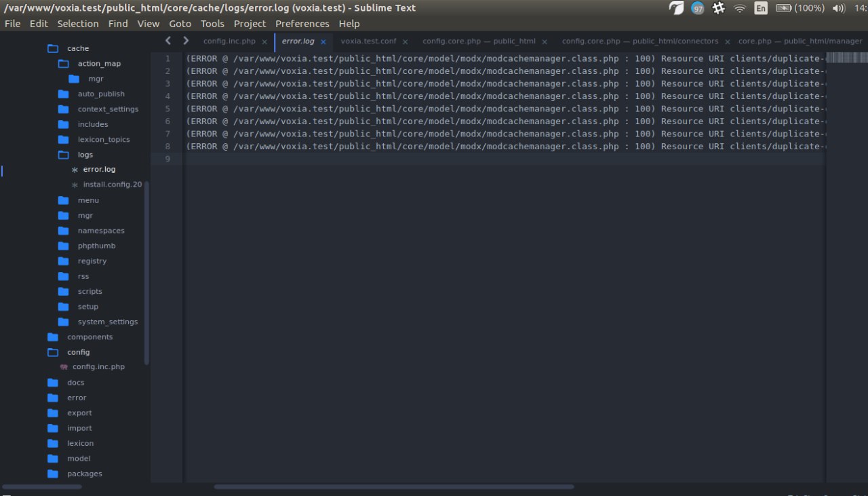Close the error.log tab

323,42
